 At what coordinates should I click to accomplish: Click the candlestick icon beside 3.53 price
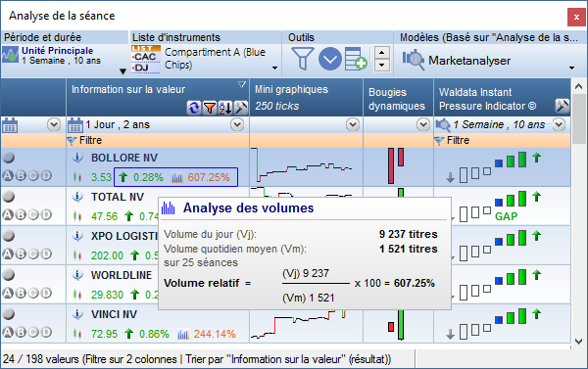click(77, 177)
